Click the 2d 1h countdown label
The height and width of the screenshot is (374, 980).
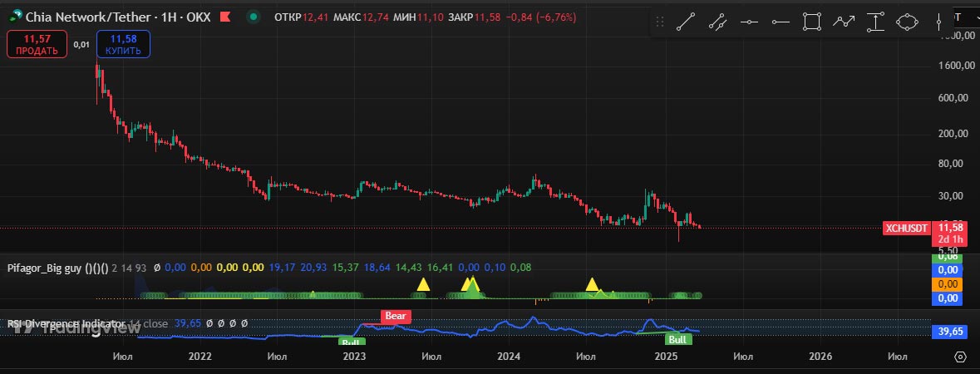pos(948,240)
